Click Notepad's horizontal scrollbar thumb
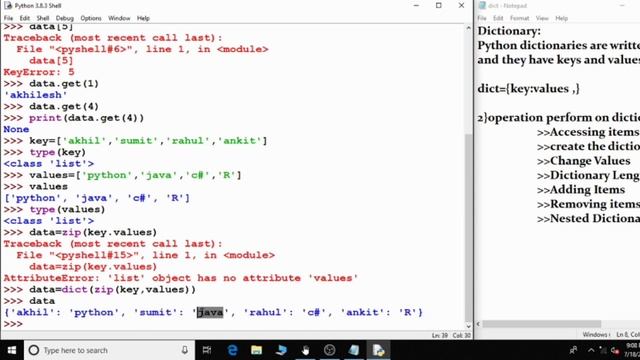The image size is (640, 360). 542,324
